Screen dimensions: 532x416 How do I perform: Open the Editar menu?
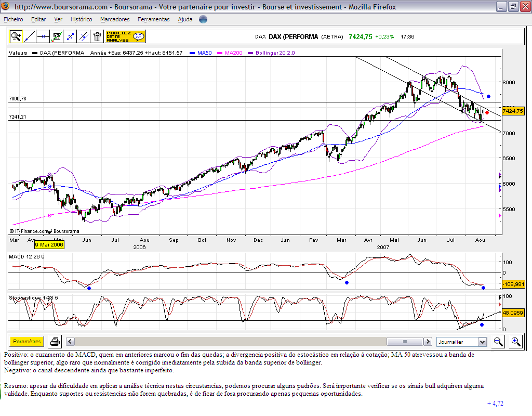click(x=38, y=19)
